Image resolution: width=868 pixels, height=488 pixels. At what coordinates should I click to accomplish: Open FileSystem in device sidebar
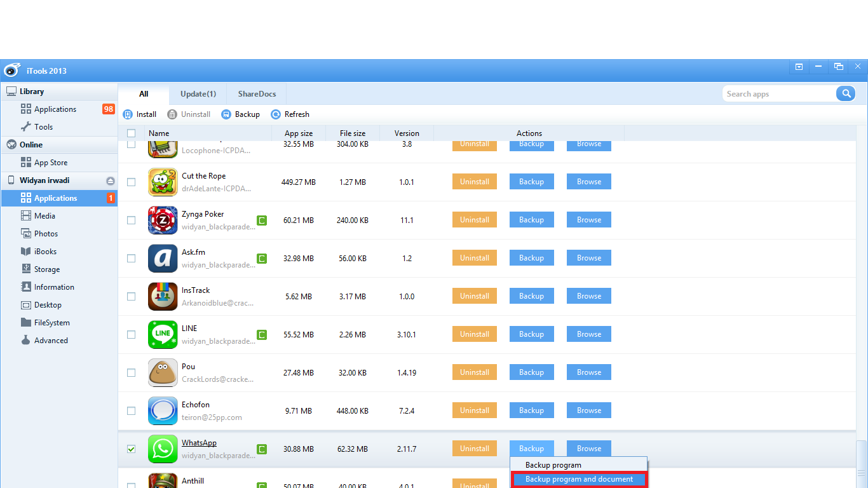pyautogui.click(x=59, y=323)
